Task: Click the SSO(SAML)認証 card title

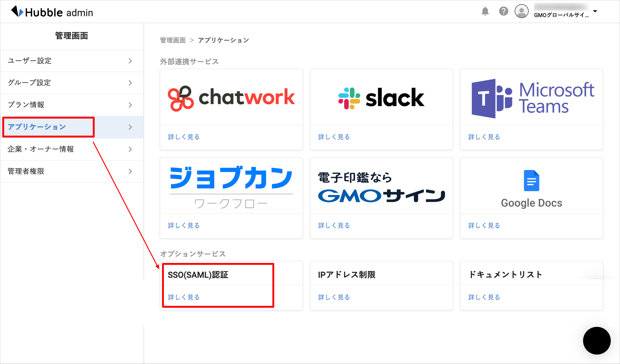Action: [x=198, y=275]
